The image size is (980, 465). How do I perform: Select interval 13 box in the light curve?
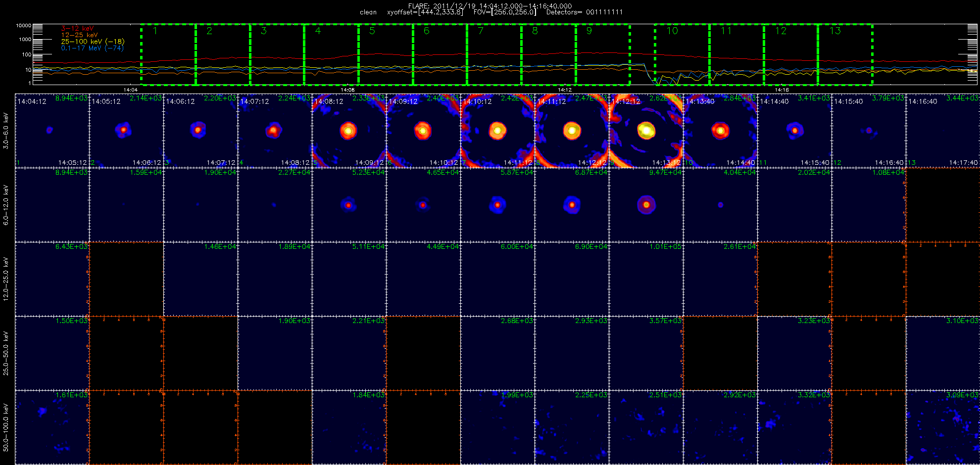coord(845,54)
